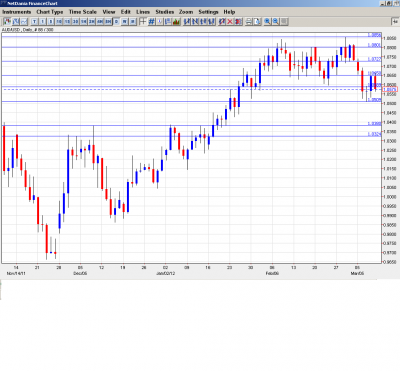Open the Time Scale menu
This screenshot has height=371, width=400.
83,12
